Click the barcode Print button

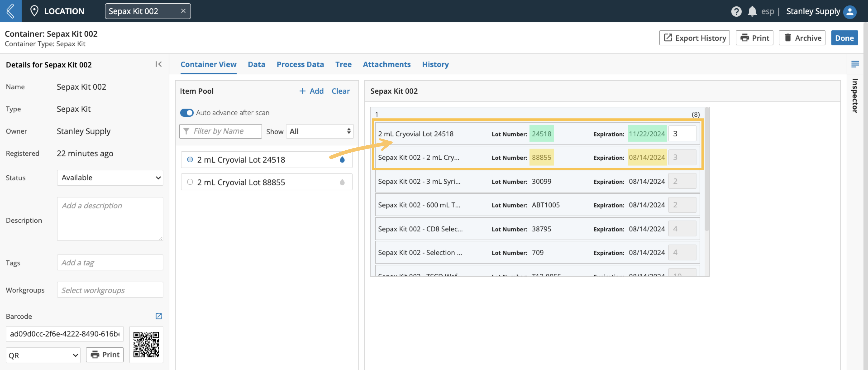(x=105, y=355)
